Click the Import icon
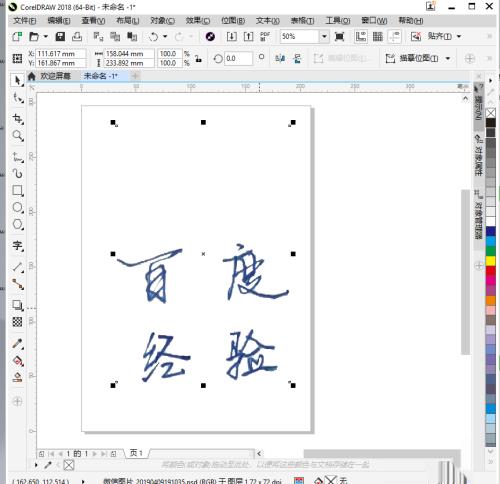The height and width of the screenshot is (484, 500). [x=232, y=36]
